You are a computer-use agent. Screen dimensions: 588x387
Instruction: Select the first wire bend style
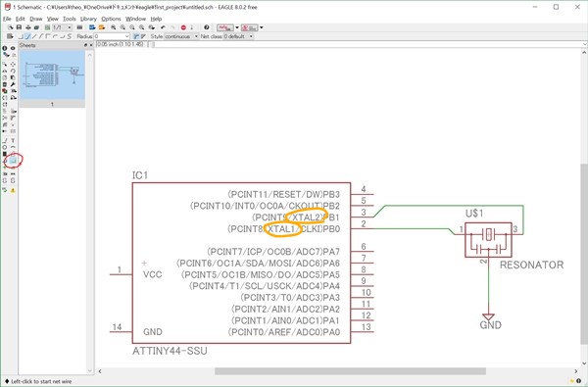(21, 36)
